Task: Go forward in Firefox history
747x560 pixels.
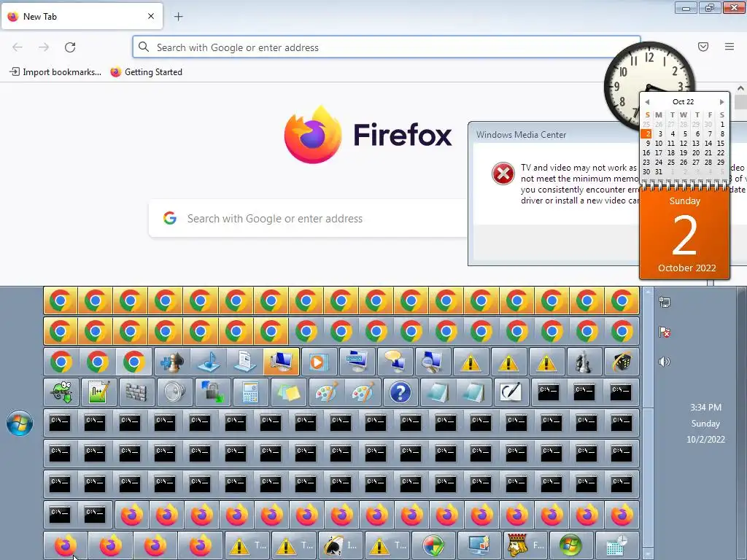Action: pos(44,47)
